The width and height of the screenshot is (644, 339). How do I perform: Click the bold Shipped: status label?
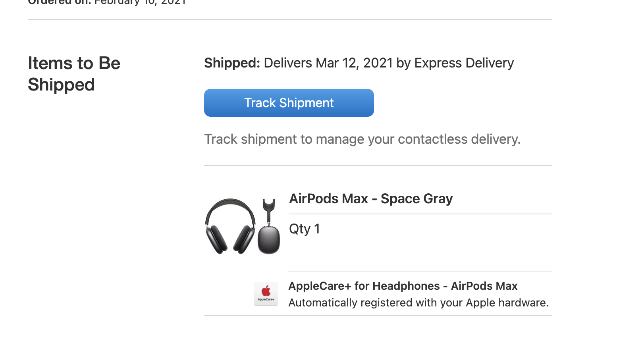pos(232,63)
